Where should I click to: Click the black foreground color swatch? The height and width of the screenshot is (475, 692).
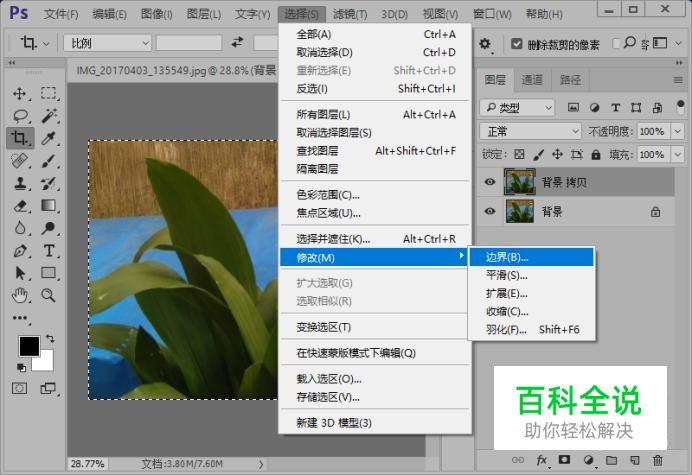point(29,346)
